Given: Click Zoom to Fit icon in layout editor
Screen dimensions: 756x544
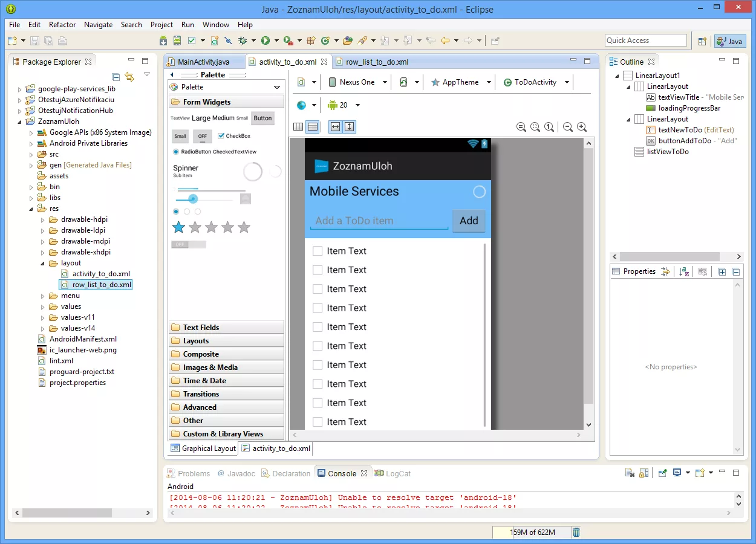Looking at the screenshot, I should (535, 127).
